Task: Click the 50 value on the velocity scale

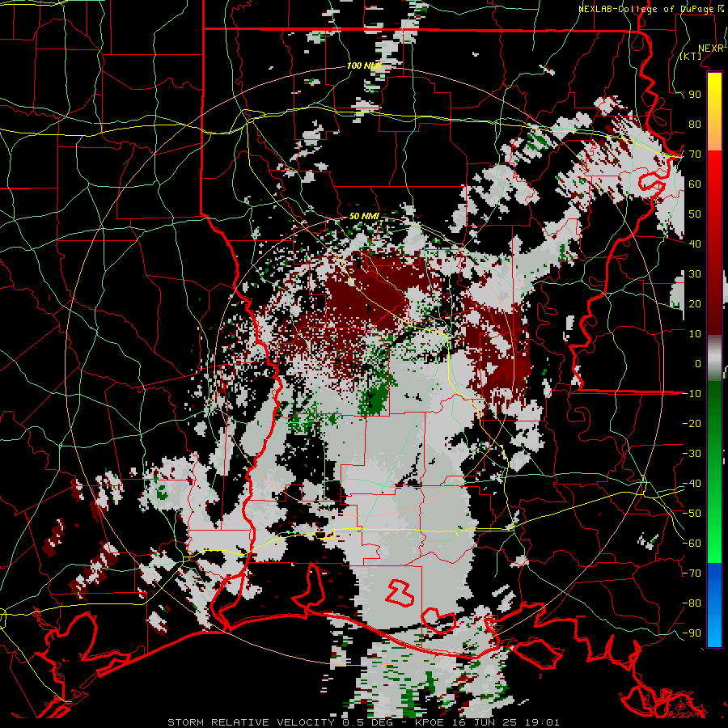Action: click(695, 214)
